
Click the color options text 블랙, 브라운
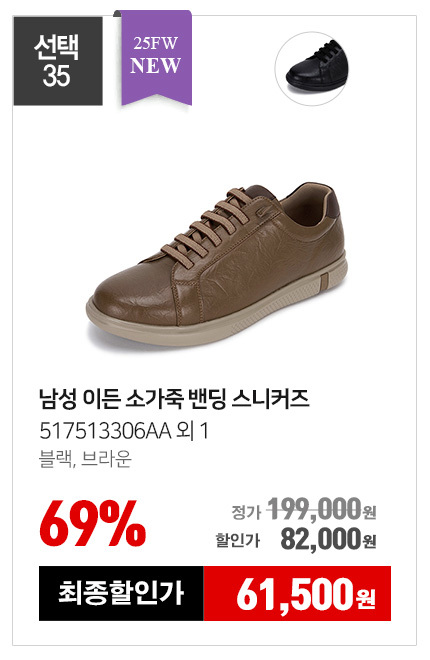coord(85,458)
